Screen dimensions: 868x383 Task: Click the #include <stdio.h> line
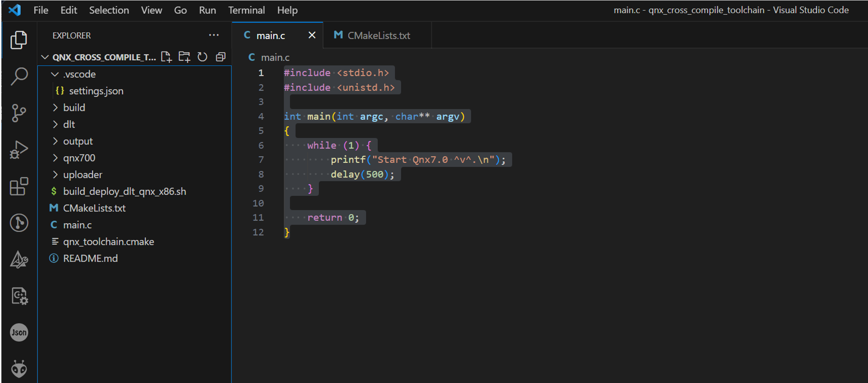tap(336, 73)
